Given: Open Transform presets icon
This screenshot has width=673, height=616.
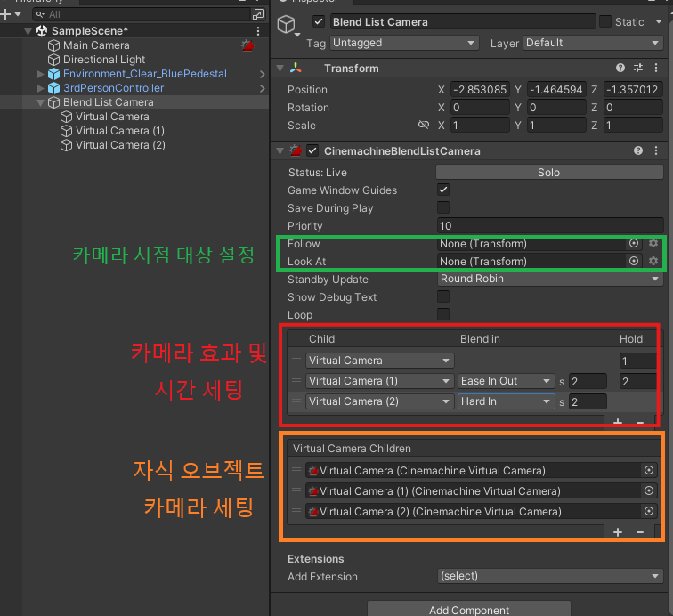Looking at the screenshot, I should (638, 68).
